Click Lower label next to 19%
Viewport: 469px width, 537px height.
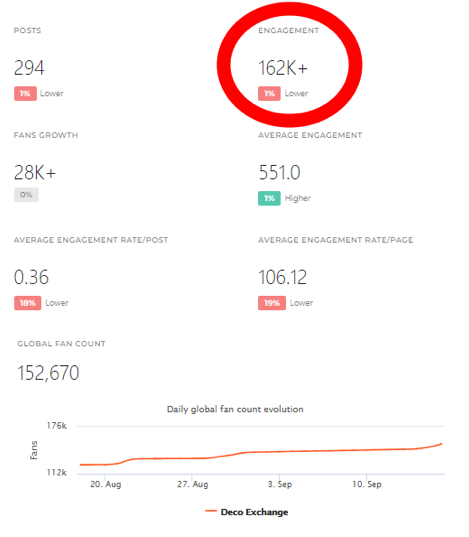coord(301,303)
